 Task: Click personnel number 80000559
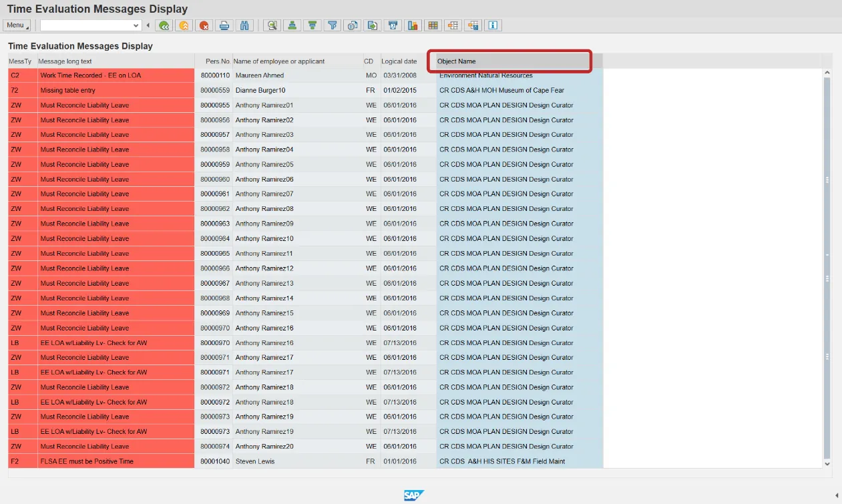coord(215,90)
